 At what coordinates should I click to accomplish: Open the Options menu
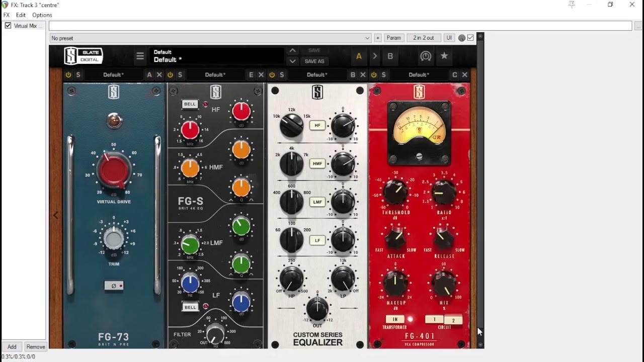[x=42, y=15]
